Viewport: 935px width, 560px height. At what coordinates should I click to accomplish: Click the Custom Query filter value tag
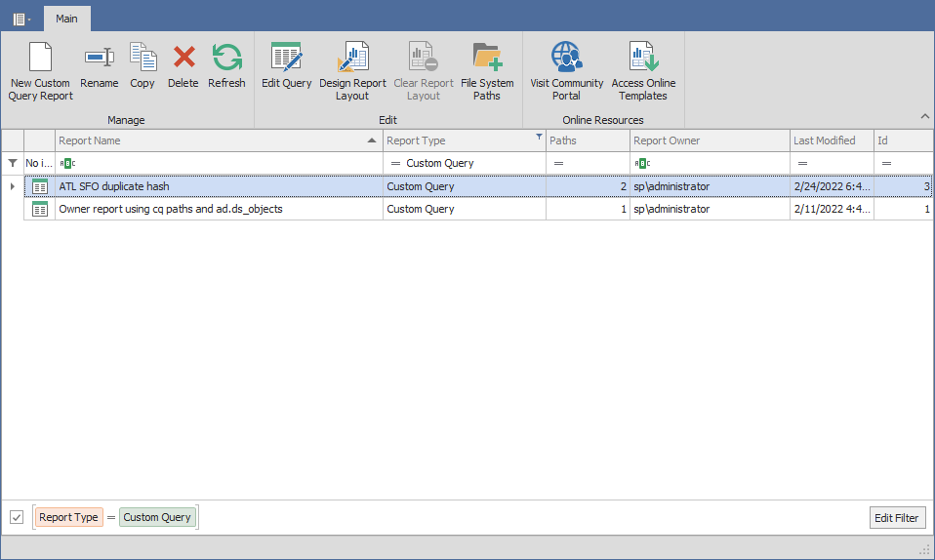[158, 517]
